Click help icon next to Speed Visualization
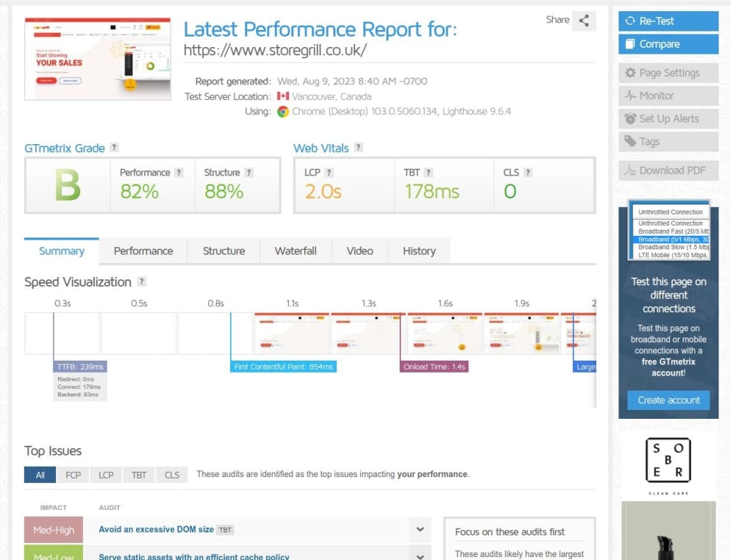Image resolution: width=747 pixels, height=560 pixels. [141, 281]
